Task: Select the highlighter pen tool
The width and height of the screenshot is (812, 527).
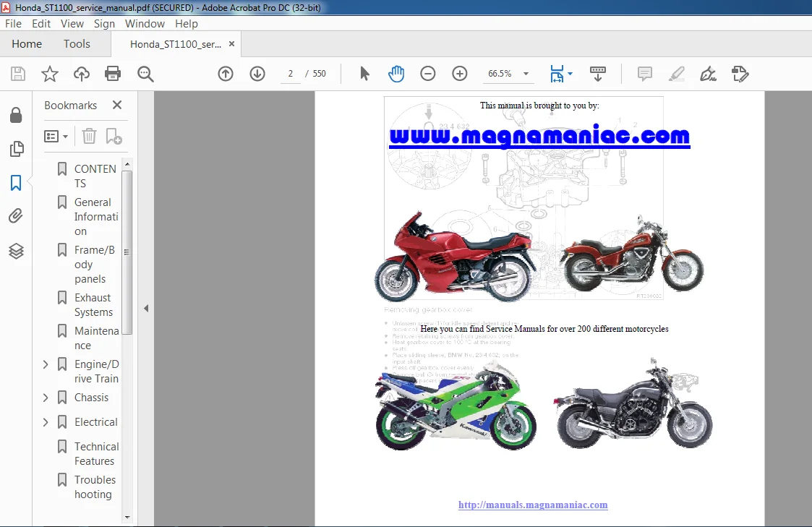Action: click(676, 74)
